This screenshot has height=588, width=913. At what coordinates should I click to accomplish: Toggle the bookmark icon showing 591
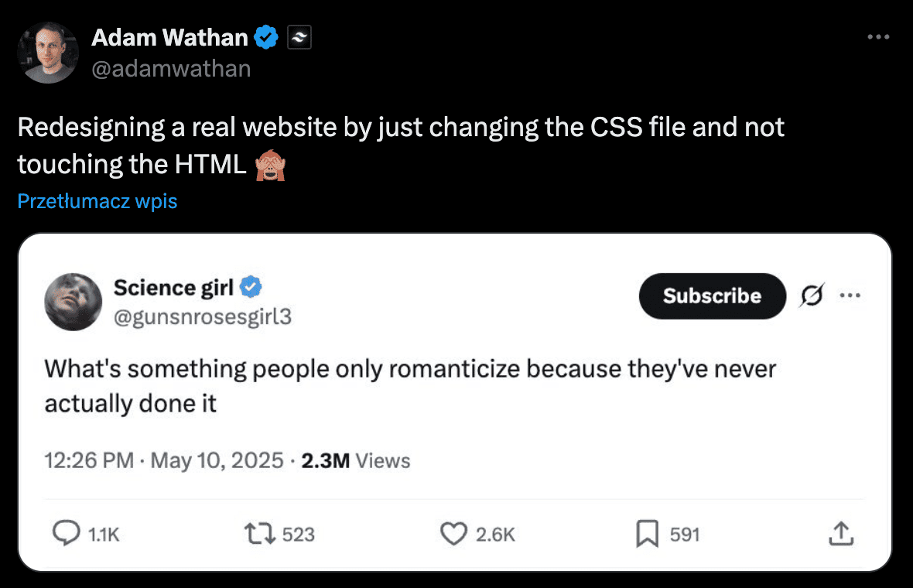(647, 534)
